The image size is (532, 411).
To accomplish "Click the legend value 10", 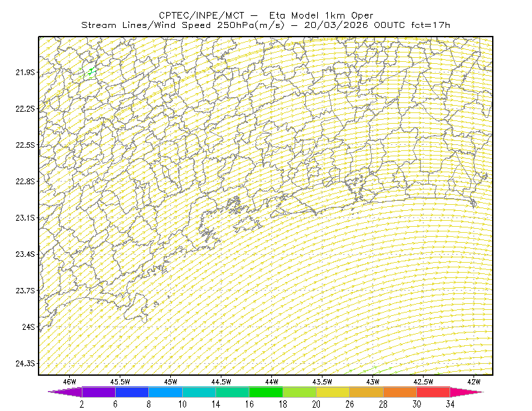I will (182, 404).
